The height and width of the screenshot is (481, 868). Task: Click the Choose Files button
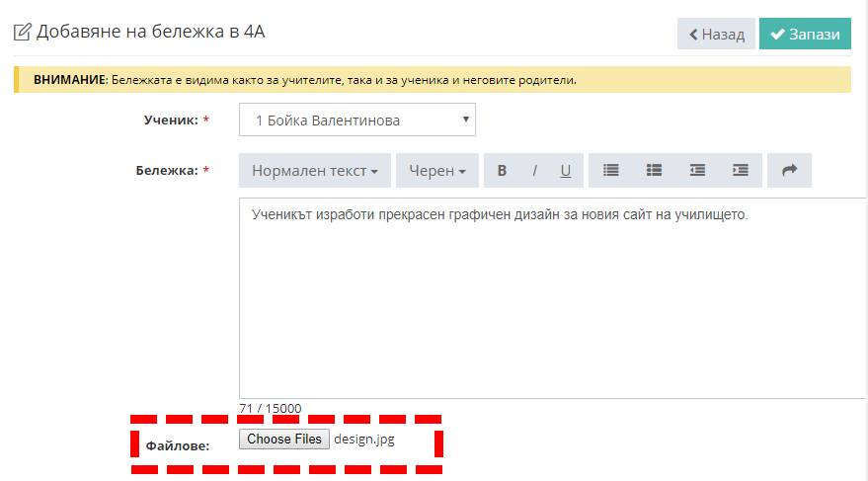[x=283, y=440]
